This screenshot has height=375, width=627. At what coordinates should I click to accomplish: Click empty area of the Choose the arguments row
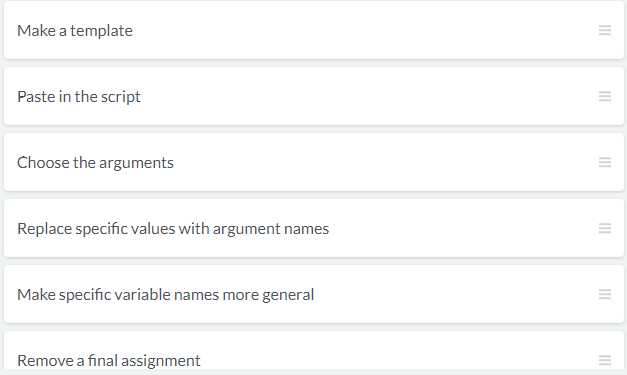[384, 162]
